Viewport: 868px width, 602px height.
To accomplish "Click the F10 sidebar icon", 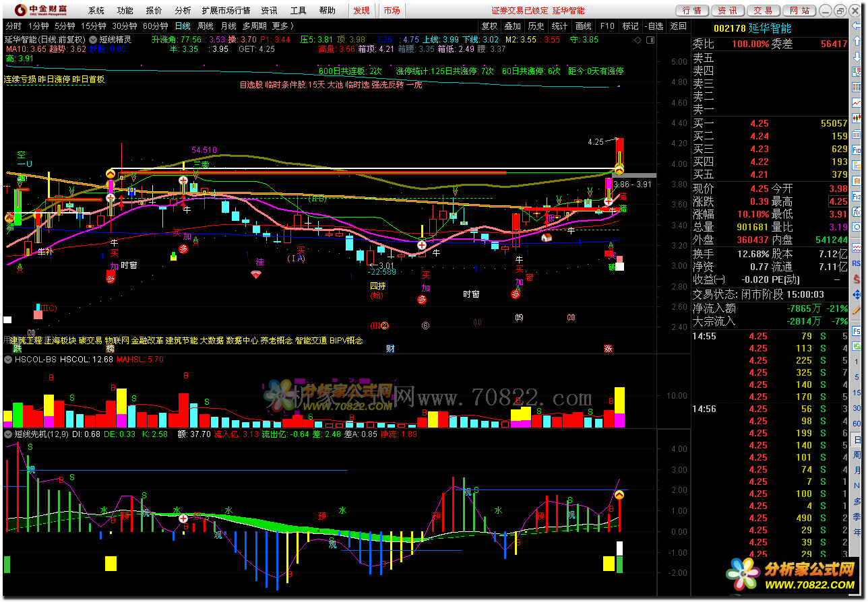I will [857, 149].
